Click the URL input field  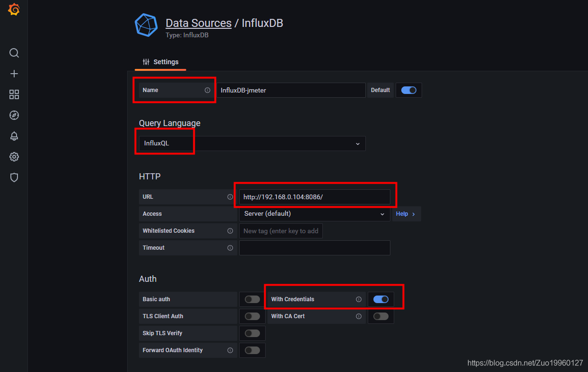click(315, 197)
